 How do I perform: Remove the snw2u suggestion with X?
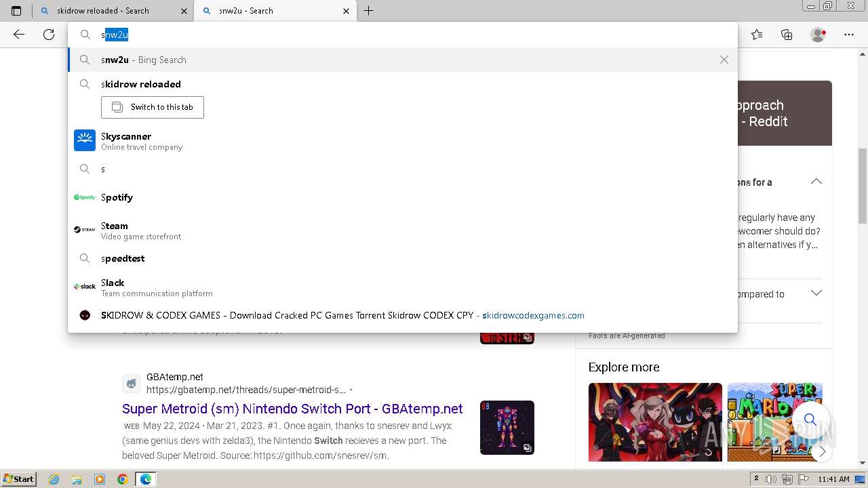coord(724,60)
